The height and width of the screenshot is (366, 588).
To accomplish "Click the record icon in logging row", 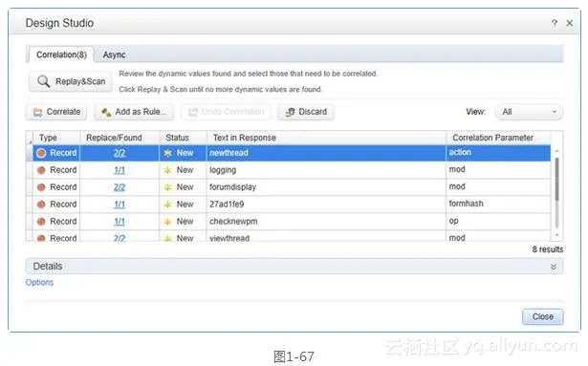I will [x=41, y=170].
